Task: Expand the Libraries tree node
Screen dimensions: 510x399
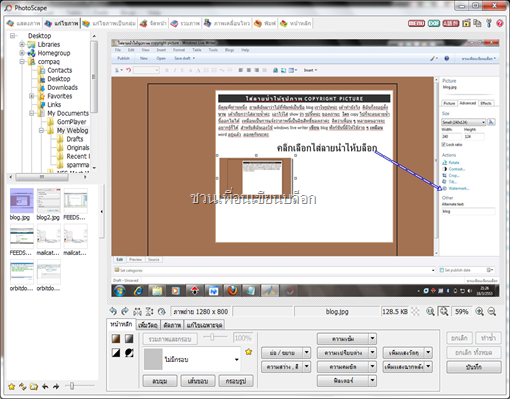Action: [x=22, y=44]
